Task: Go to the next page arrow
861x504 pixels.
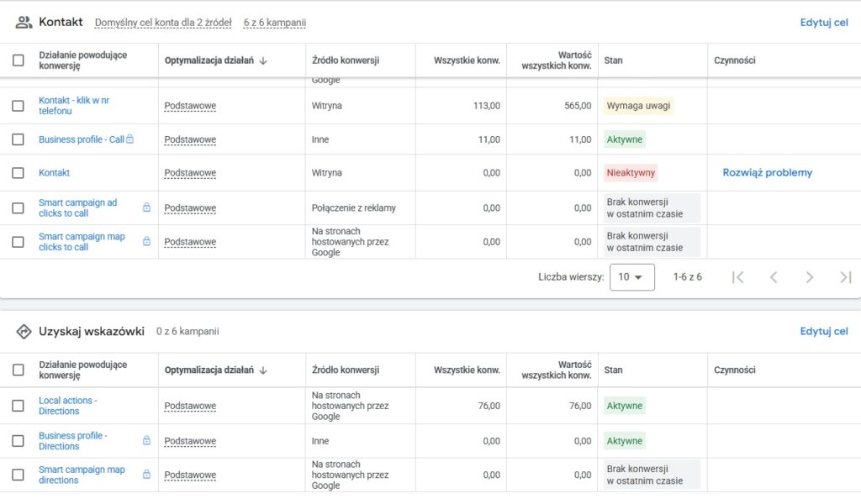Action: tap(809, 277)
